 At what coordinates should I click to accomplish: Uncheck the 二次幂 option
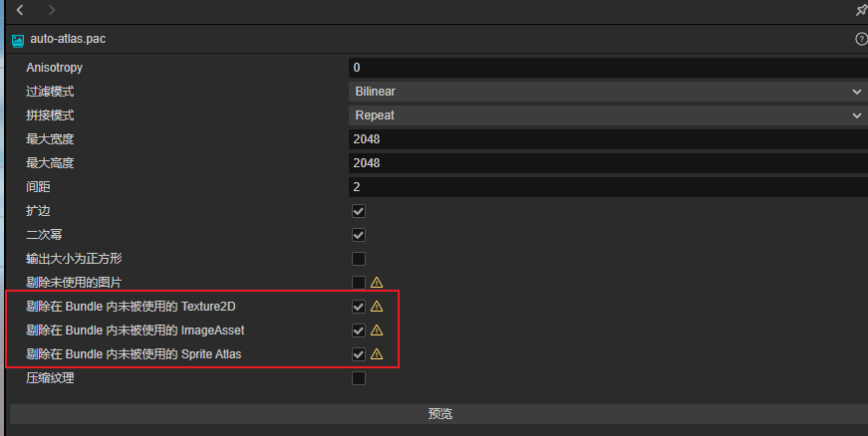[359, 235]
